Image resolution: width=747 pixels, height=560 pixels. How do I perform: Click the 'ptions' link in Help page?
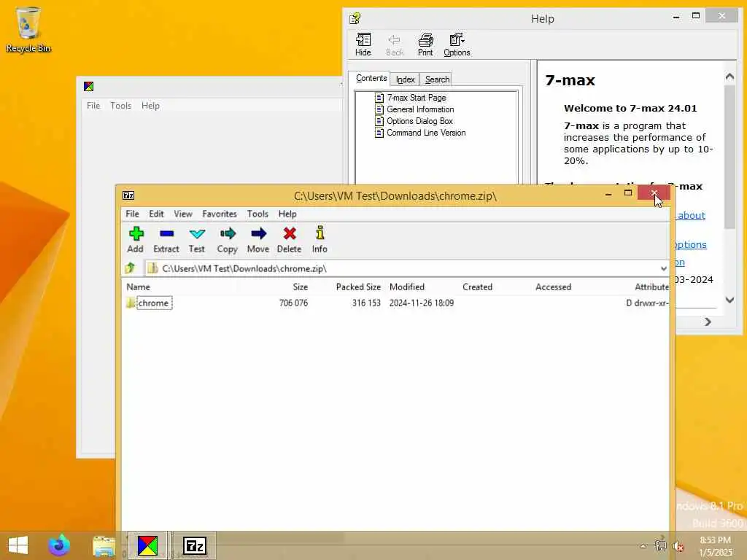[x=691, y=245]
